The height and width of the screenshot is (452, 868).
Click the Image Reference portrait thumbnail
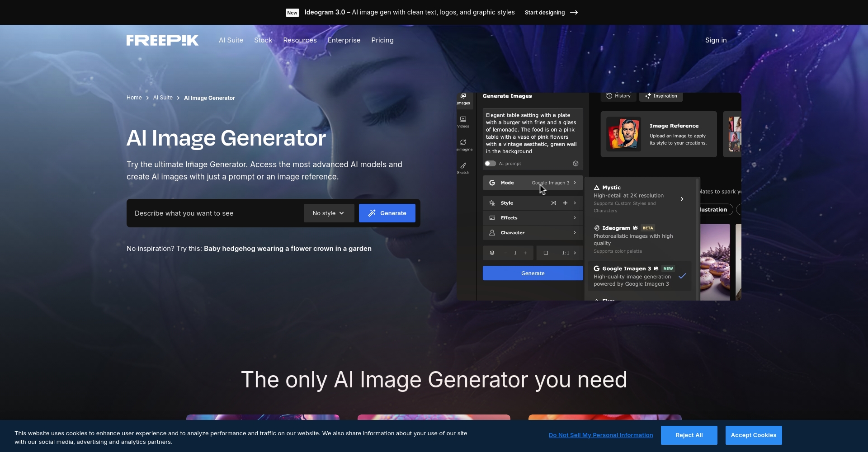[x=624, y=134]
